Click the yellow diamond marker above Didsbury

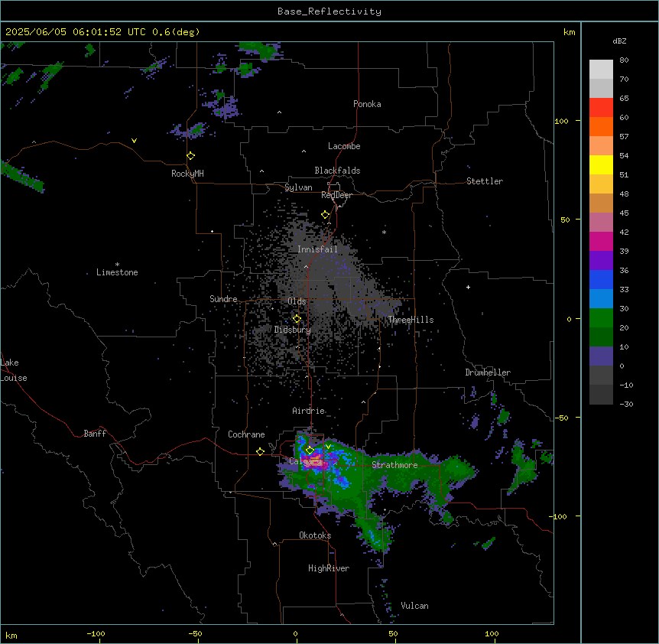(x=297, y=319)
